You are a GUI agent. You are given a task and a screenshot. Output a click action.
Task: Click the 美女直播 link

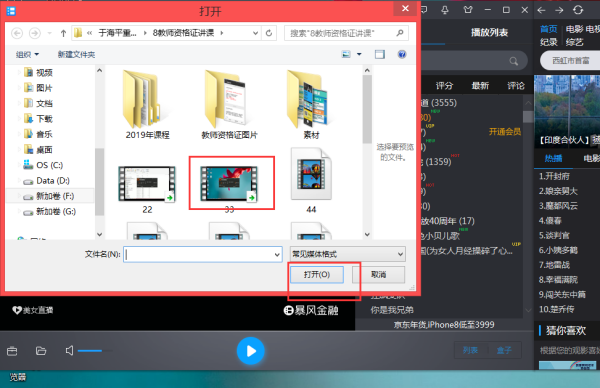pos(33,310)
